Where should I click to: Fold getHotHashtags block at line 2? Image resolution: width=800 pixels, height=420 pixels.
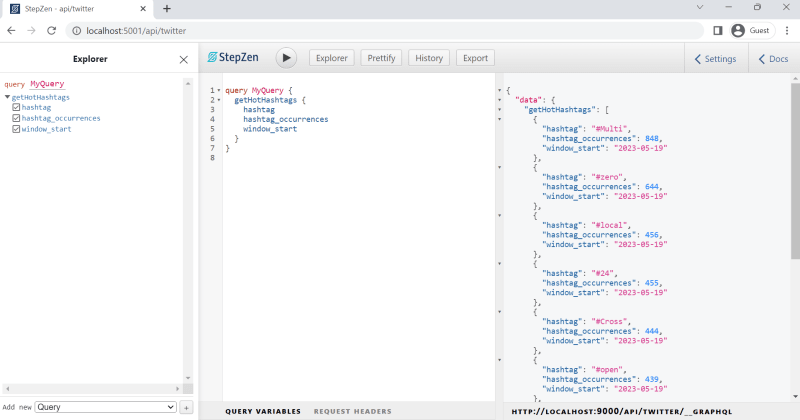point(219,100)
